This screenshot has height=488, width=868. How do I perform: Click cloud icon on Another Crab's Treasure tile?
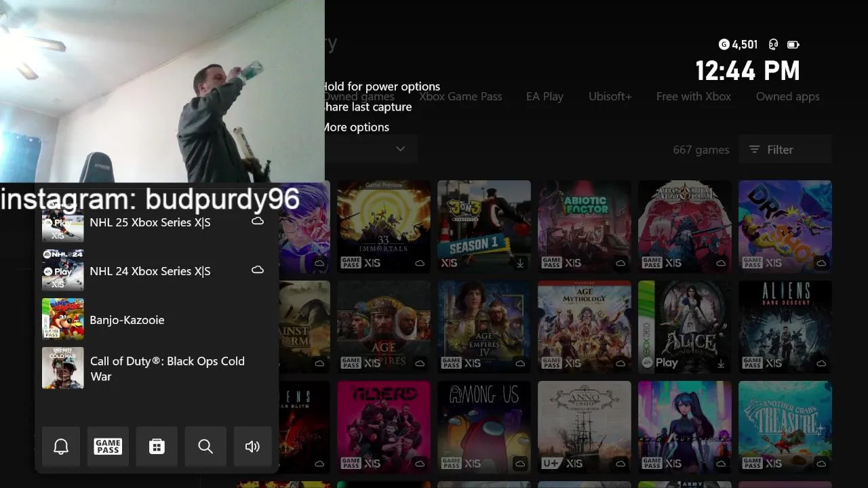[821, 464]
